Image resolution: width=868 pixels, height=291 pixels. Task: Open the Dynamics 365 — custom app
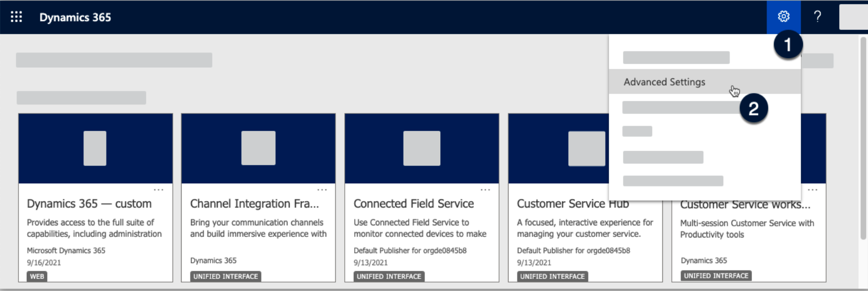(x=89, y=204)
